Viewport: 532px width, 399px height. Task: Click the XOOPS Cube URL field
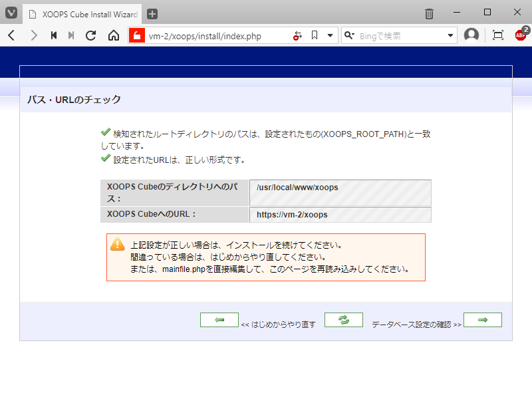340,215
